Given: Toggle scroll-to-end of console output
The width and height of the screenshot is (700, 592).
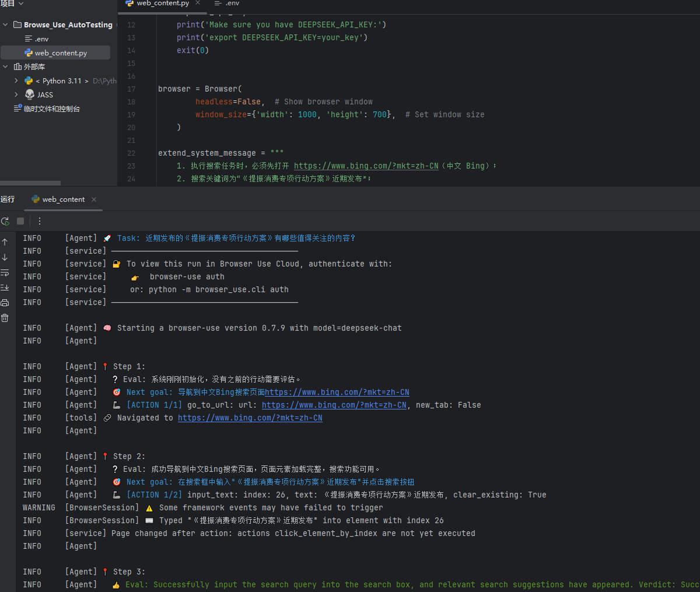Looking at the screenshot, I should click(x=5, y=288).
